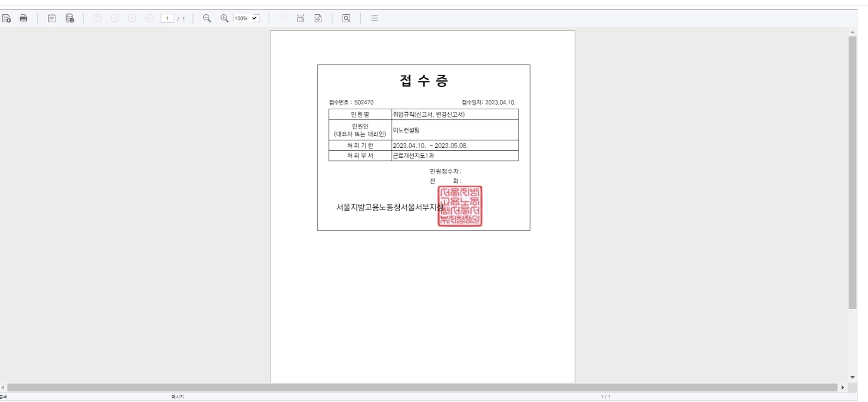Screen dimensions: 868x402
Task: Open the notepad-style document icon
Action: point(52,18)
